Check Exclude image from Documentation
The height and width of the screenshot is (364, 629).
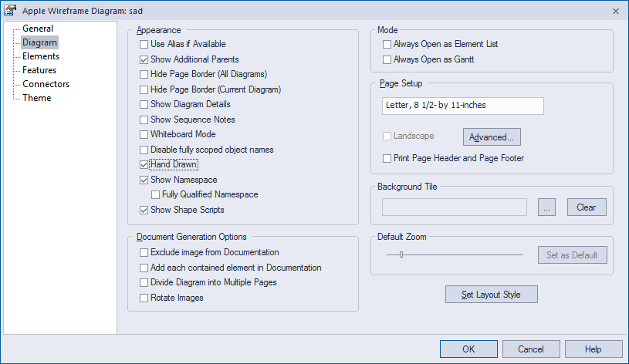click(144, 252)
